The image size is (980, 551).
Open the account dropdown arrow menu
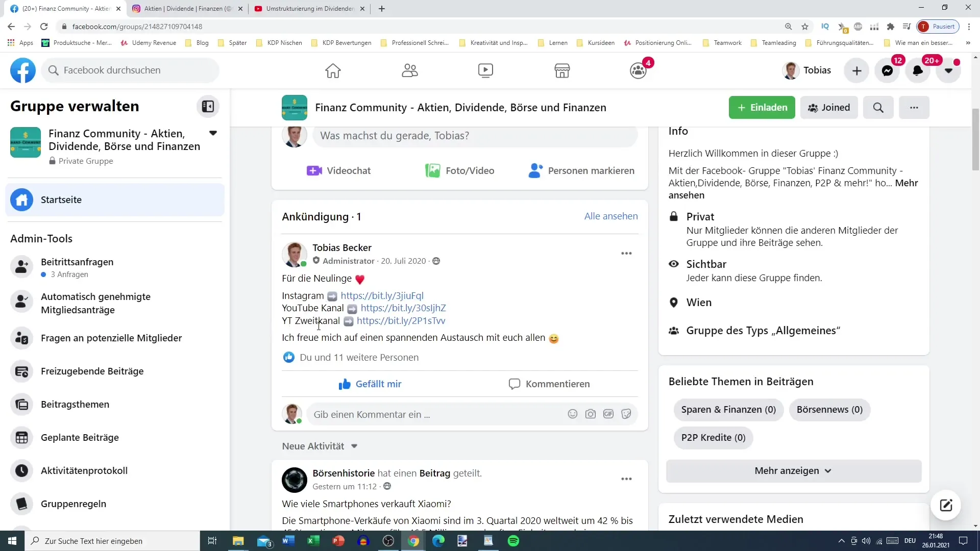948,71
